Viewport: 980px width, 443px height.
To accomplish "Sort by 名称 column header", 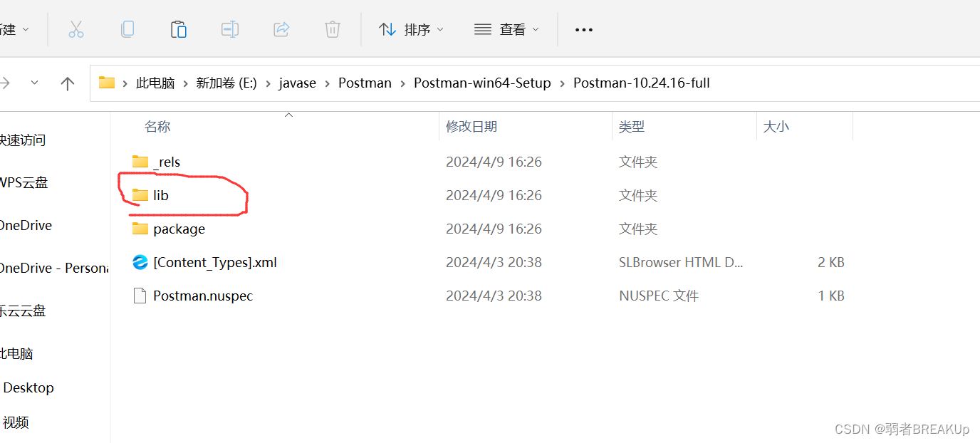I will click(157, 127).
